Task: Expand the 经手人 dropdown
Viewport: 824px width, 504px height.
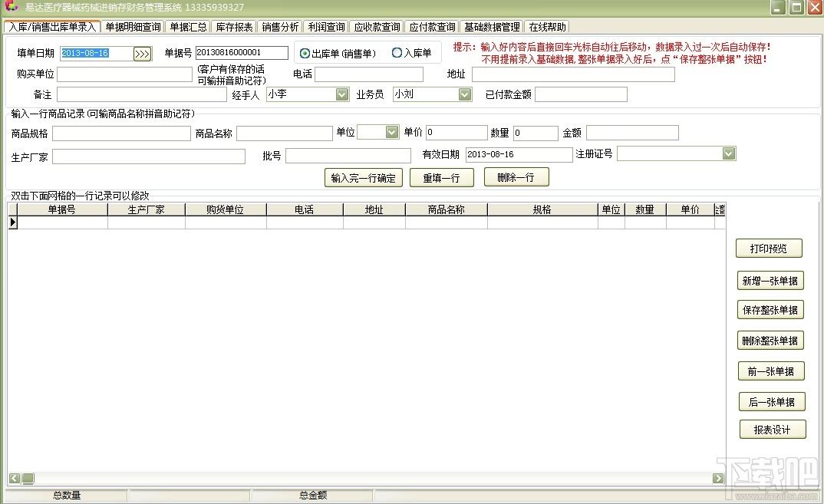Action: 342,94
